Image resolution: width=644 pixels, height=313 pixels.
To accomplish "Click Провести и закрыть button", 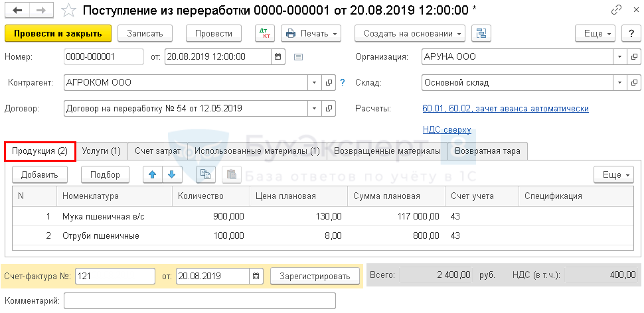I will (58, 33).
